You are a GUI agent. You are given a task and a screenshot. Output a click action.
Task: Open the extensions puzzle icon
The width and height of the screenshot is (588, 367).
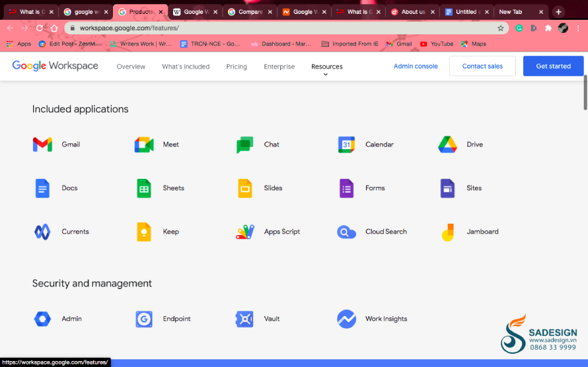coord(548,28)
